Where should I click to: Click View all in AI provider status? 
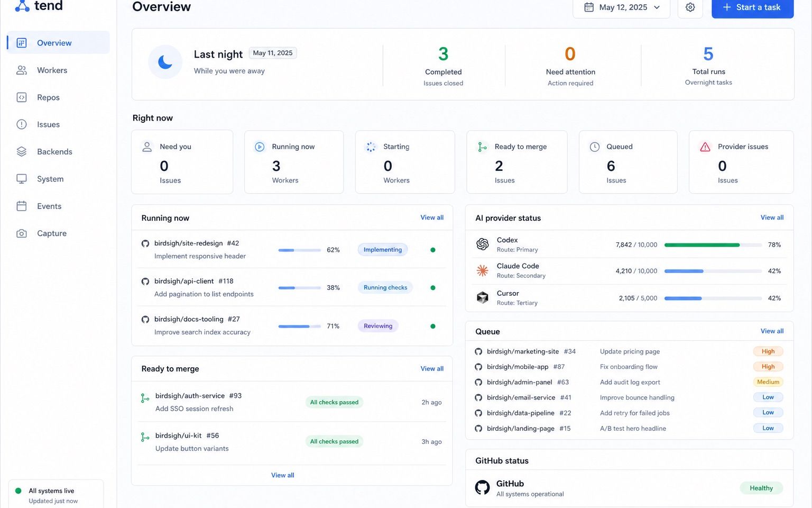[772, 217]
